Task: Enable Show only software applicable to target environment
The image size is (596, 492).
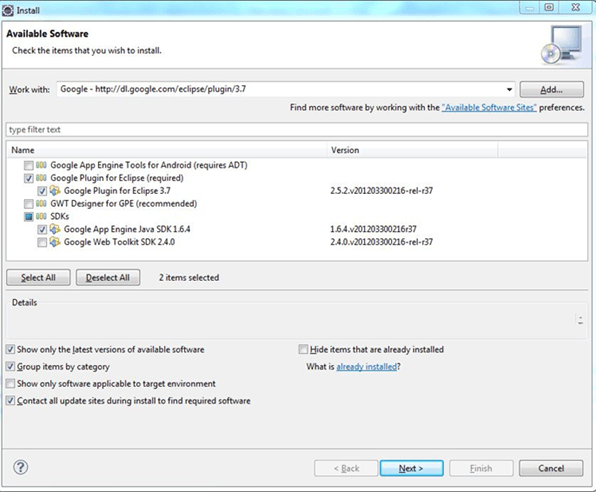Action: (11, 383)
